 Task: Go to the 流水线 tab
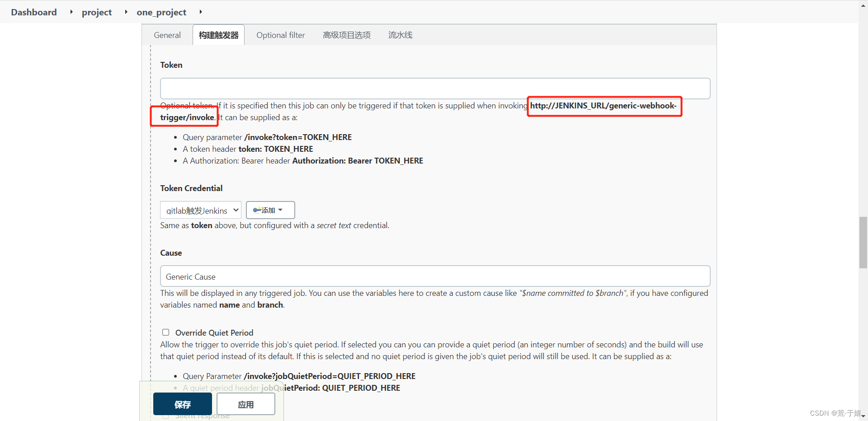pyautogui.click(x=400, y=35)
